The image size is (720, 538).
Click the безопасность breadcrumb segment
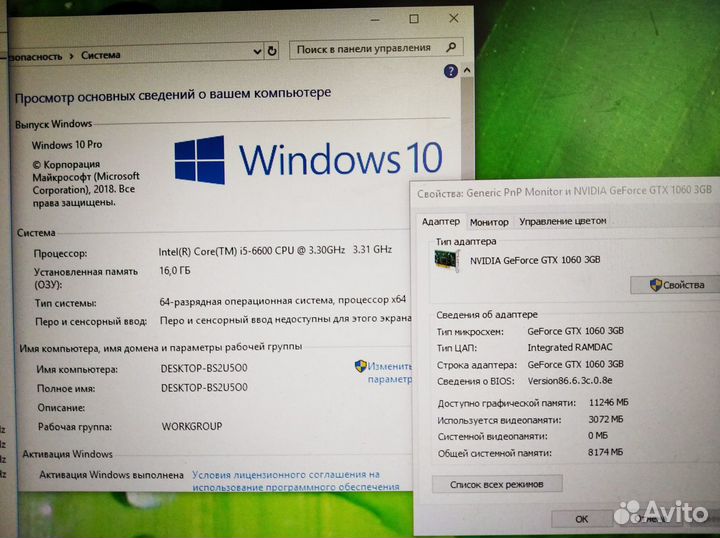pyautogui.click(x=36, y=56)
